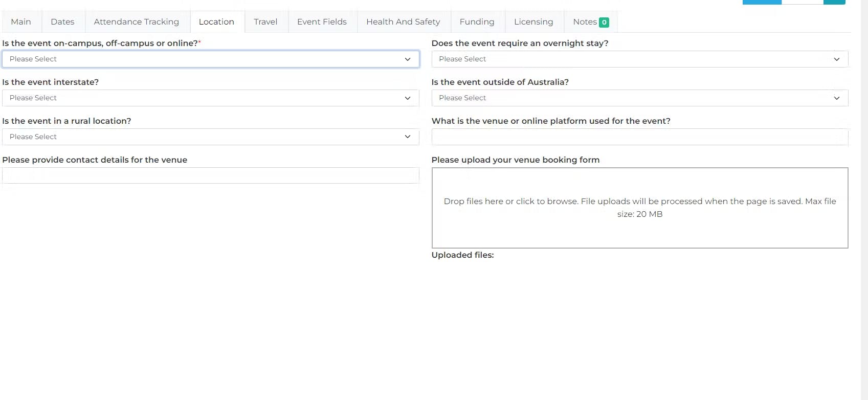Click 'Is the event in a rural location?' label
This screenshot has height=400, width=868.
click(x=66, y=121)
